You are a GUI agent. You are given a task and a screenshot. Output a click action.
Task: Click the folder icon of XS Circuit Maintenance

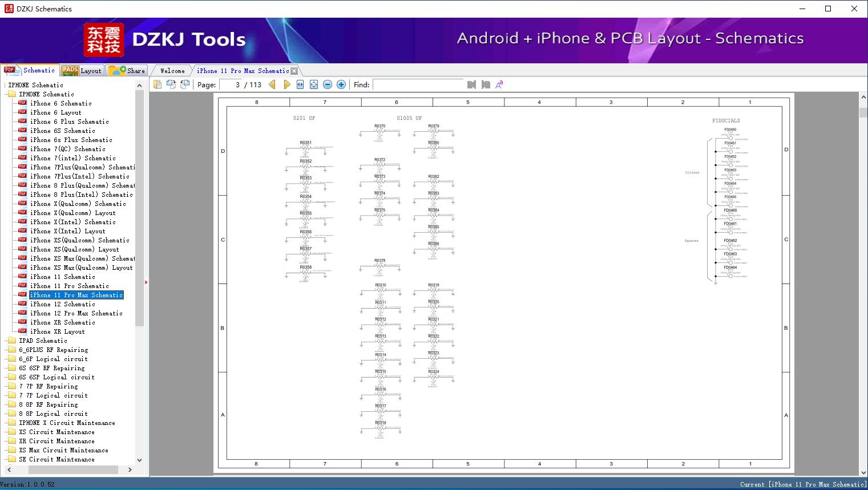tap(11, 432)
